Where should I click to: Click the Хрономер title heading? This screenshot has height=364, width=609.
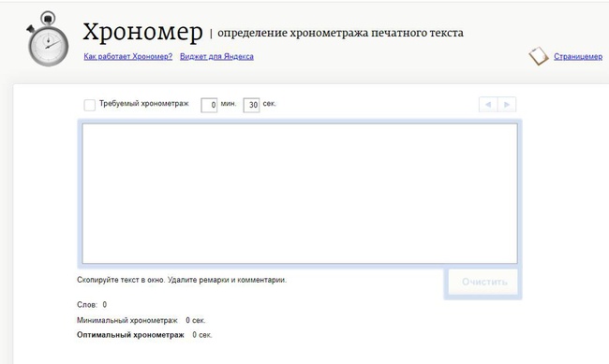[x=142, y=32]
